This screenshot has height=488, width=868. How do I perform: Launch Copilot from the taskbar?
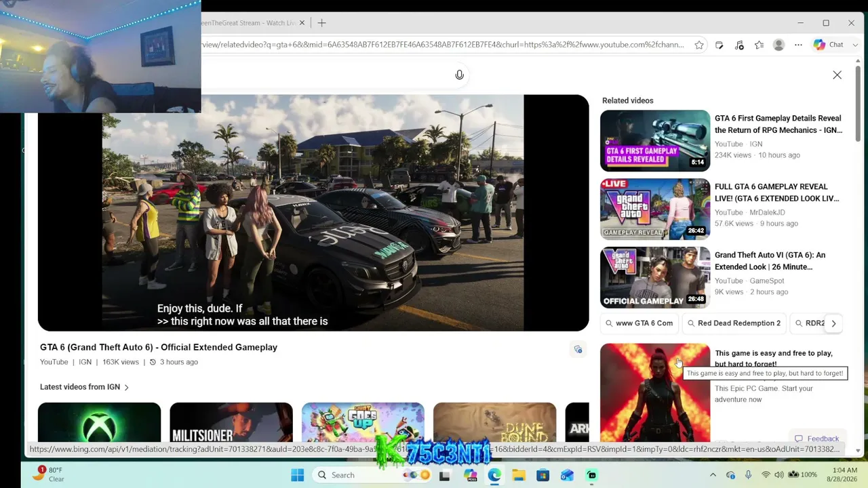[x=470, y=475]
